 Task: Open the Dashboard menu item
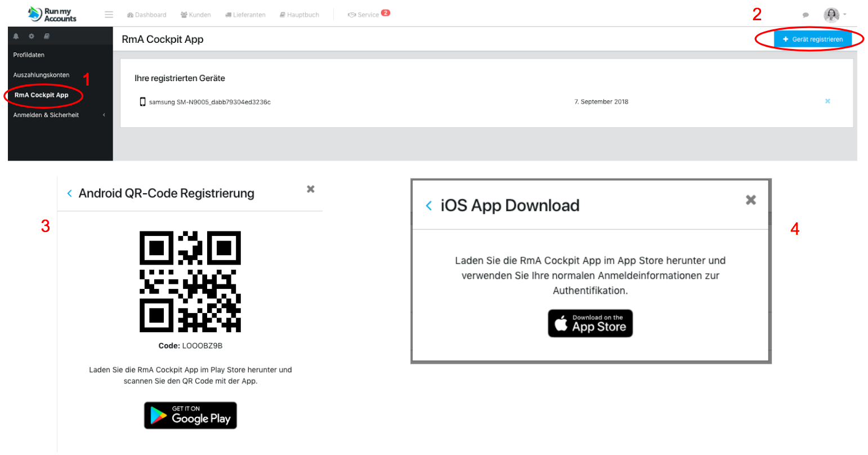tap(147, 15)
